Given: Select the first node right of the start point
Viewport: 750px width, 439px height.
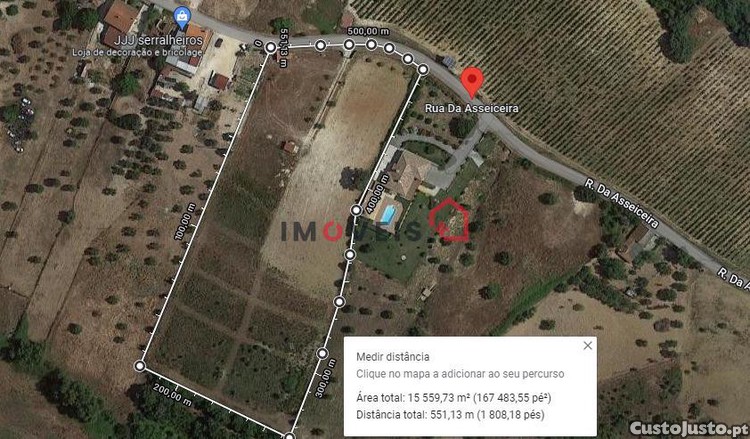Looking at the screenshot, I should [320, 45].
